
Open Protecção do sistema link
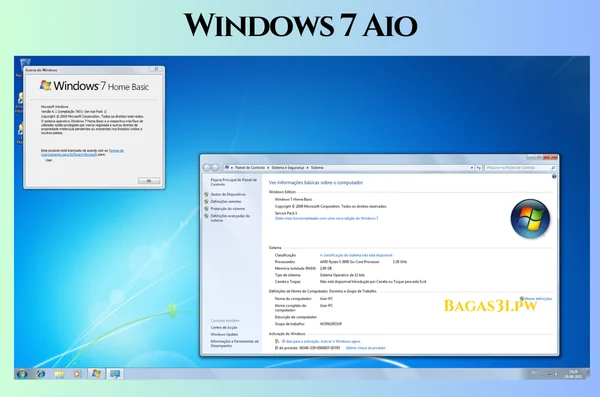[x=228, y=209]
